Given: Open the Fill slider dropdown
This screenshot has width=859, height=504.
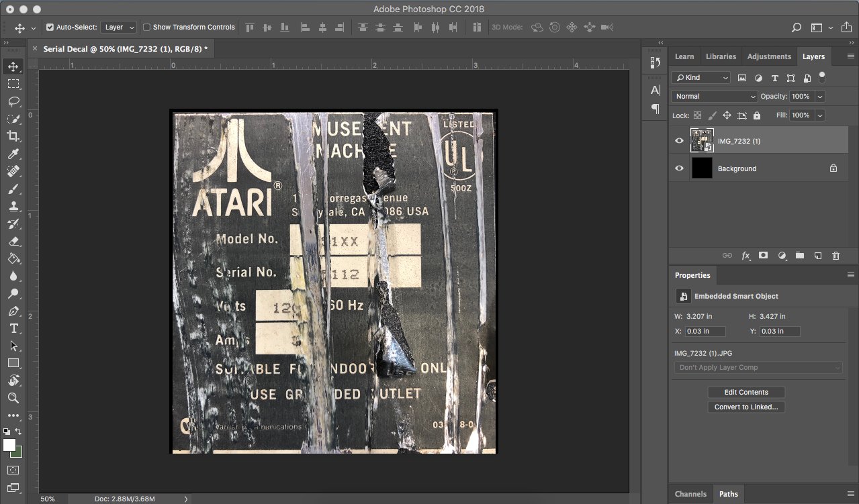Looking at the screenshot, I should 820,115.
